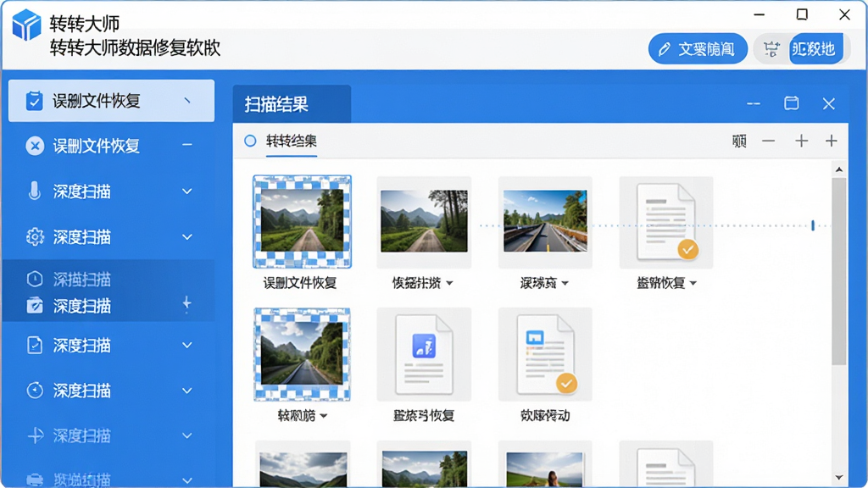
Task: Expand the chevron on the airplane icon row
Action: point(187,435)
